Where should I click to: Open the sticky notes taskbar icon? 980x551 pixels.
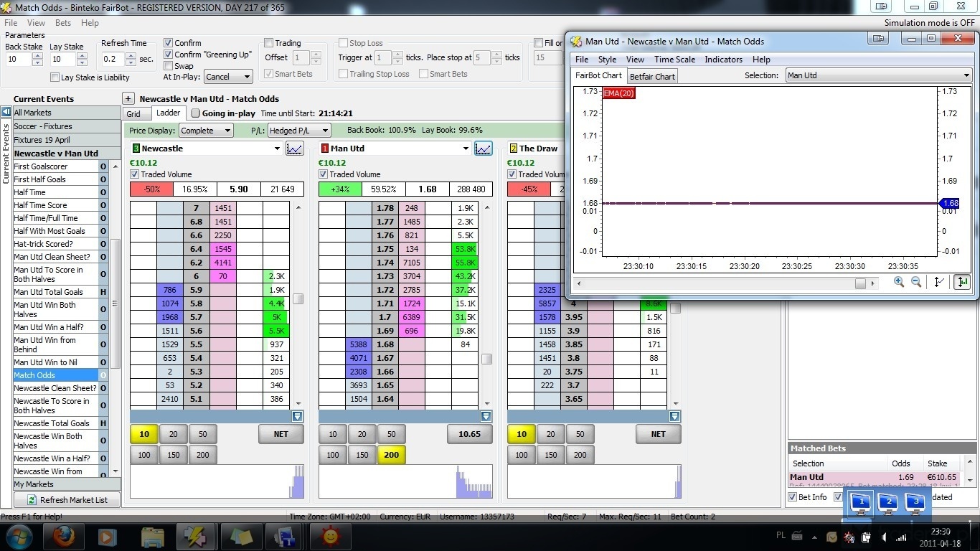click(x=241, y=537)
